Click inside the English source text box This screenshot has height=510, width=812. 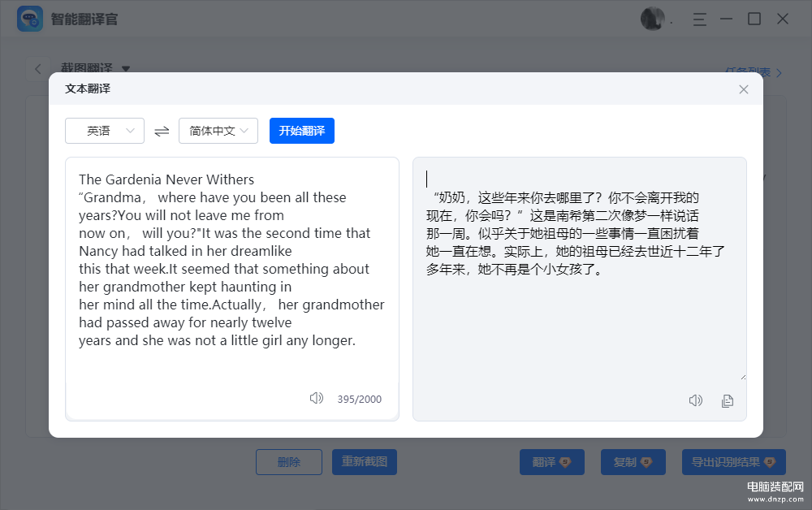(x=232, y=289)
